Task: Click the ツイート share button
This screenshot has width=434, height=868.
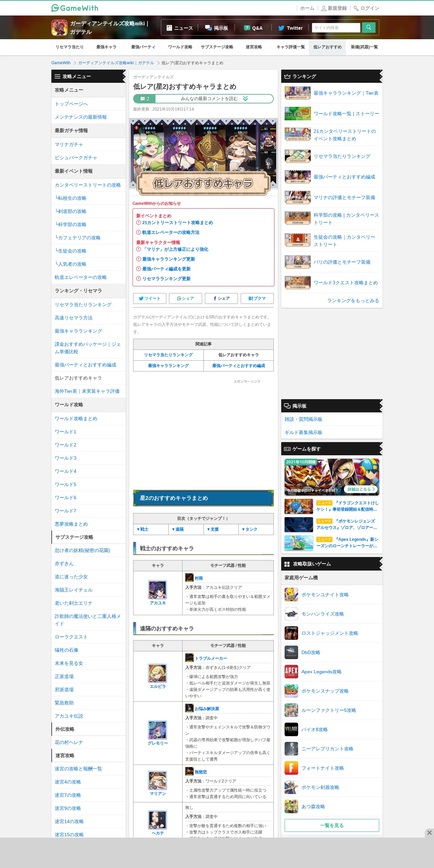Action: (x=150, y=298)
